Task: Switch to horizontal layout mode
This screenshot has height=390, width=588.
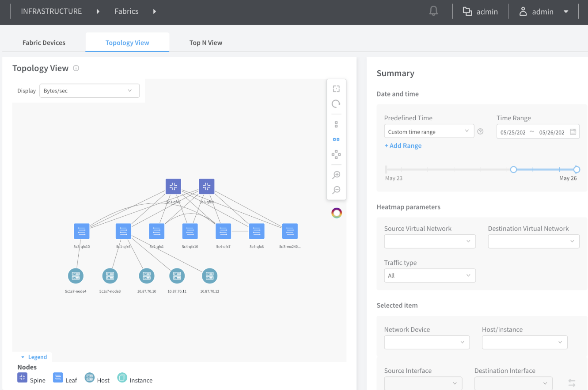Action: (x=336, y=139)
